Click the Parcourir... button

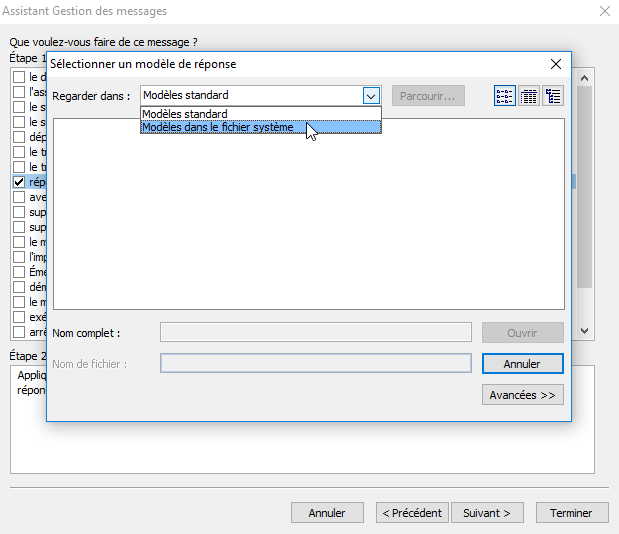[x=428, y=96]
